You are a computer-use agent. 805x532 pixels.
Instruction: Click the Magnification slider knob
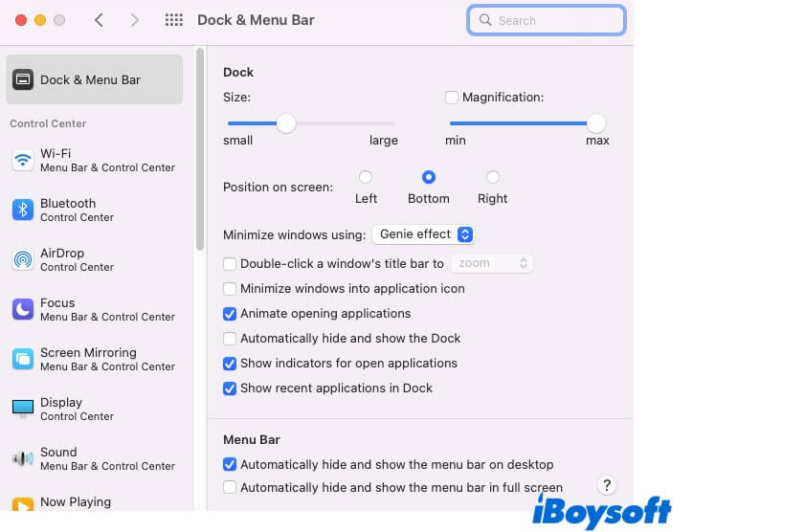[x=595, y=123]
